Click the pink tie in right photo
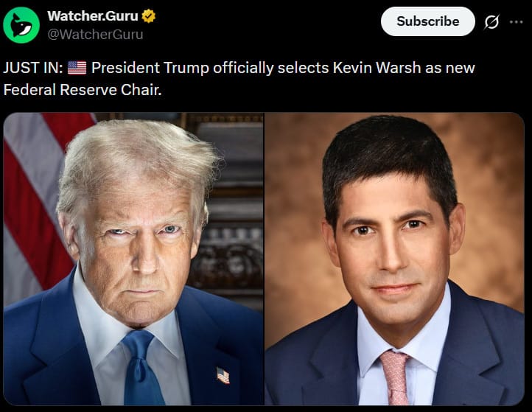Image resolution: width=532 pixels, height=412 pixels. [x=396, y=377]
